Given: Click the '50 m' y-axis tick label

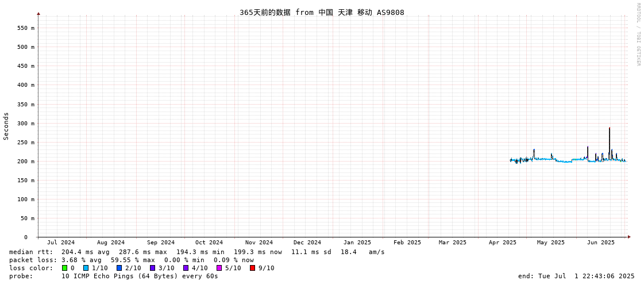Looking at the screenshot, I should pyautogui.click(x=28, y=218).
